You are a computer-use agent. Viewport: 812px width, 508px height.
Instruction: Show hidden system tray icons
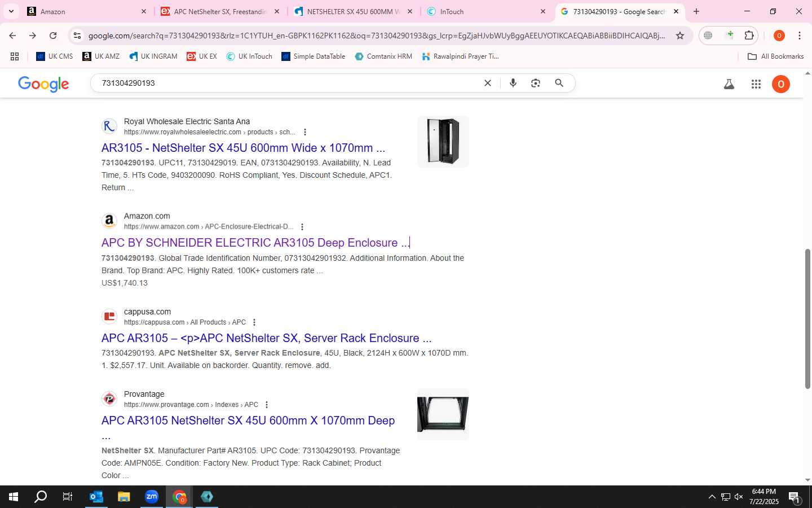coord(712,497)
